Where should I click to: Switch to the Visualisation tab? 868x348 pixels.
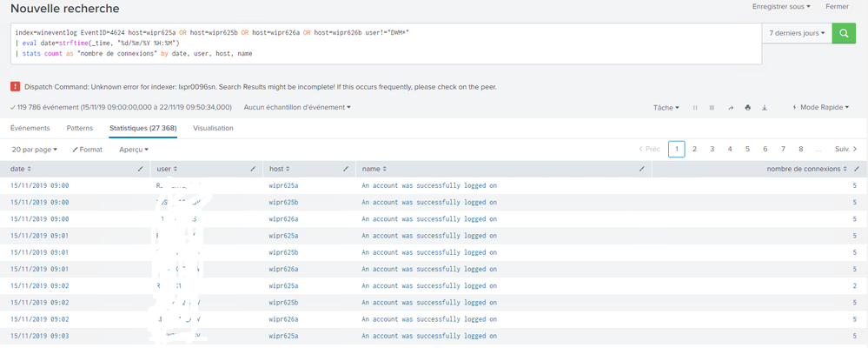213,128
